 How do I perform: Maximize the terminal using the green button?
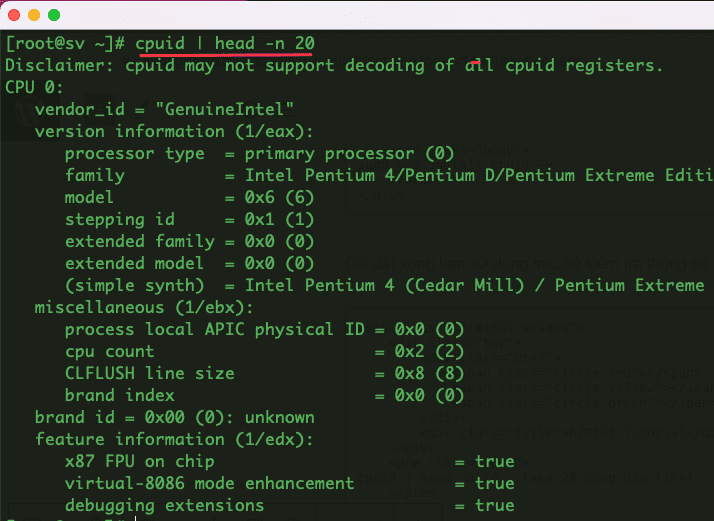click(x=53, y=15)
